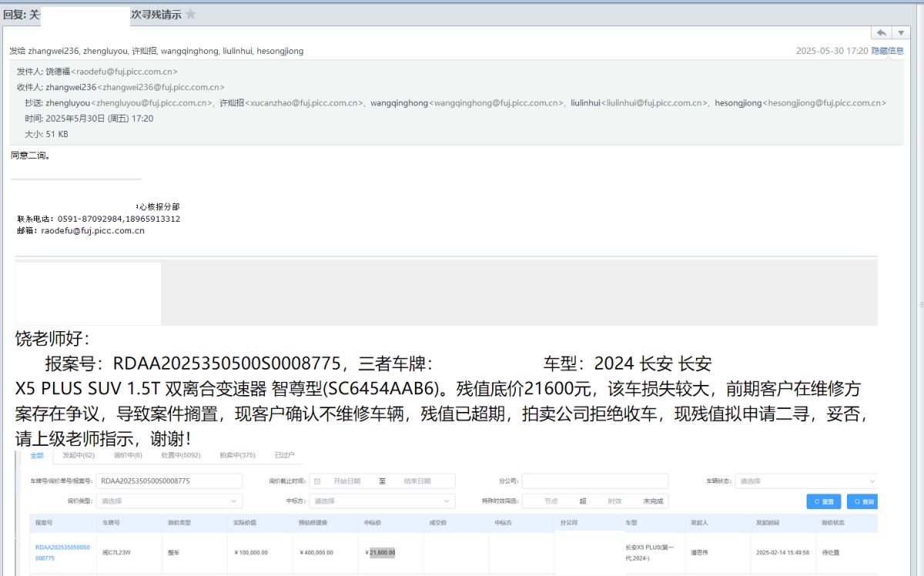Click the 查询 search button
Viewport: 924px width, 576px height.
pyautogui.click(x=863, y=501)
